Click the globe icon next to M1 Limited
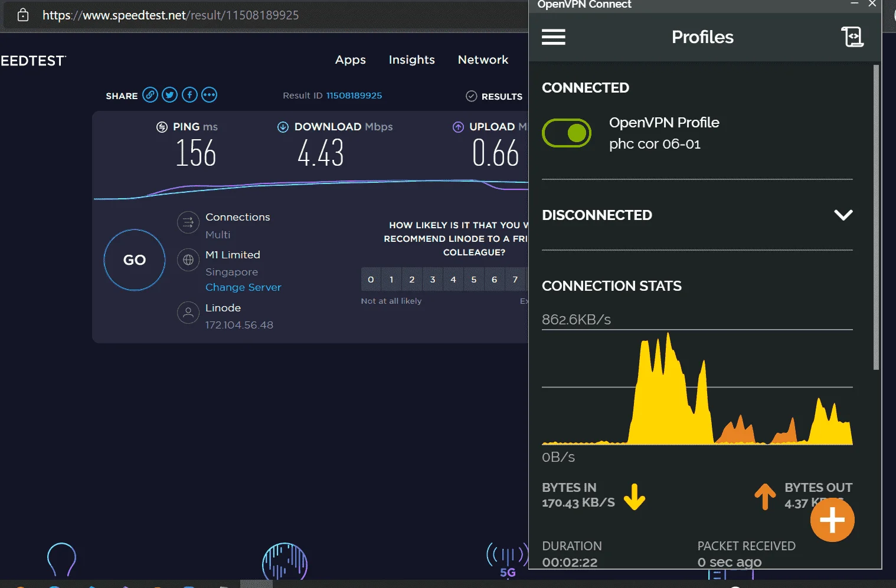The image size is (896, 588). (188, 260)
